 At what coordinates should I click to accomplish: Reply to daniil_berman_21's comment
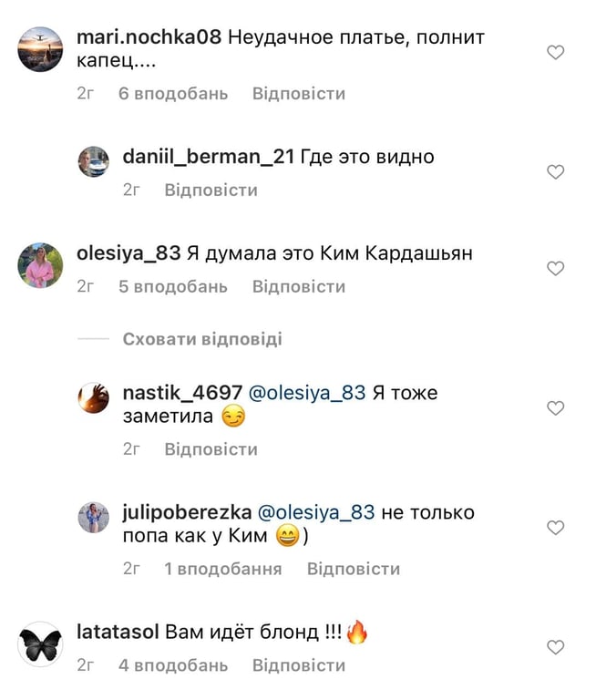211,190
